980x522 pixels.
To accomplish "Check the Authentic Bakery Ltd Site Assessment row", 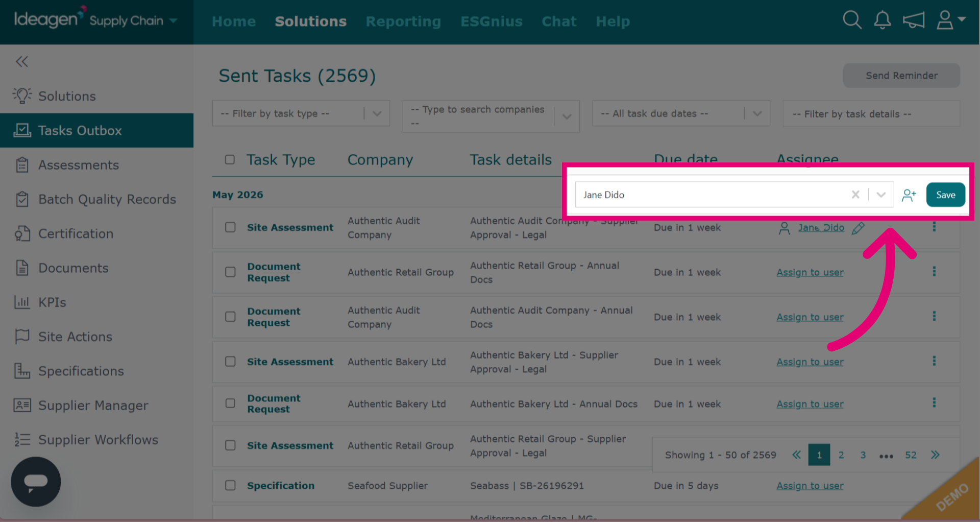I will [x=230, y=361].
